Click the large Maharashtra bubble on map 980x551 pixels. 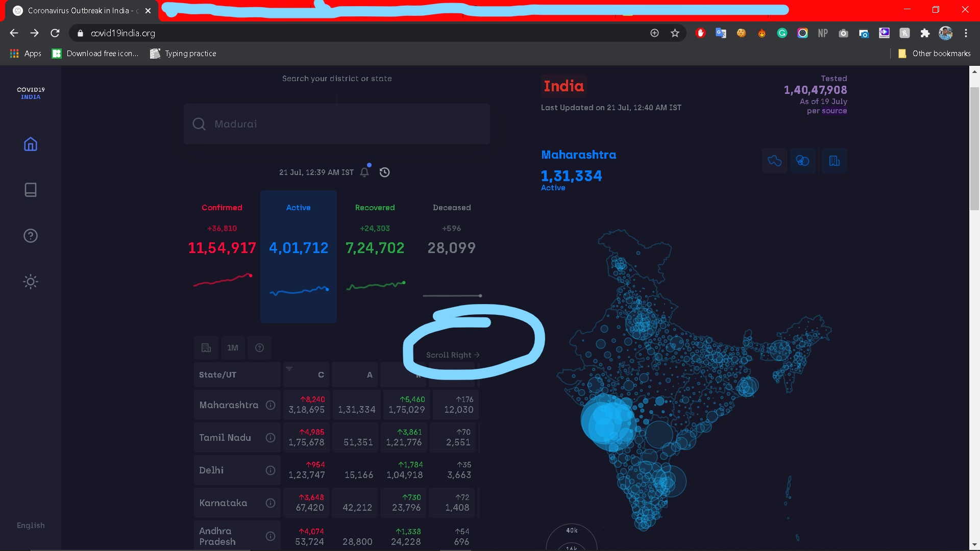point(608,422)
